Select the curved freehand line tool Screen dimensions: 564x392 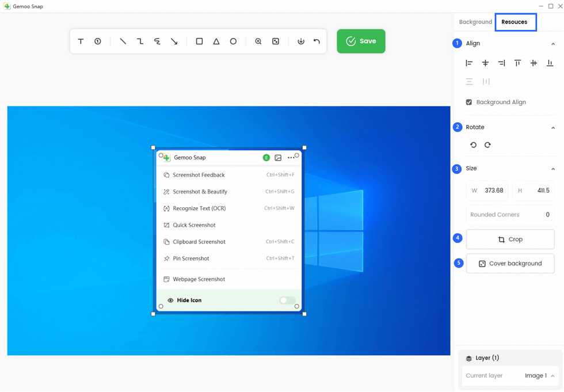click(157, 41)
